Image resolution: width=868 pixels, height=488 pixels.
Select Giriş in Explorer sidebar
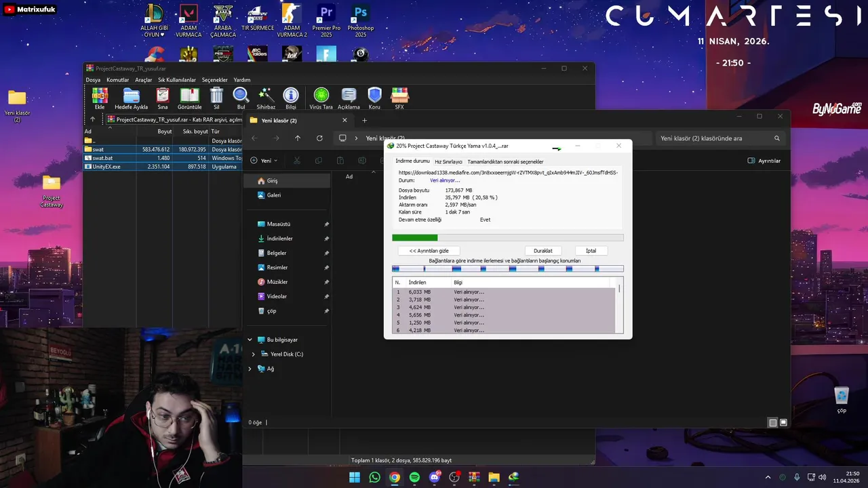[x=287, y=181]
